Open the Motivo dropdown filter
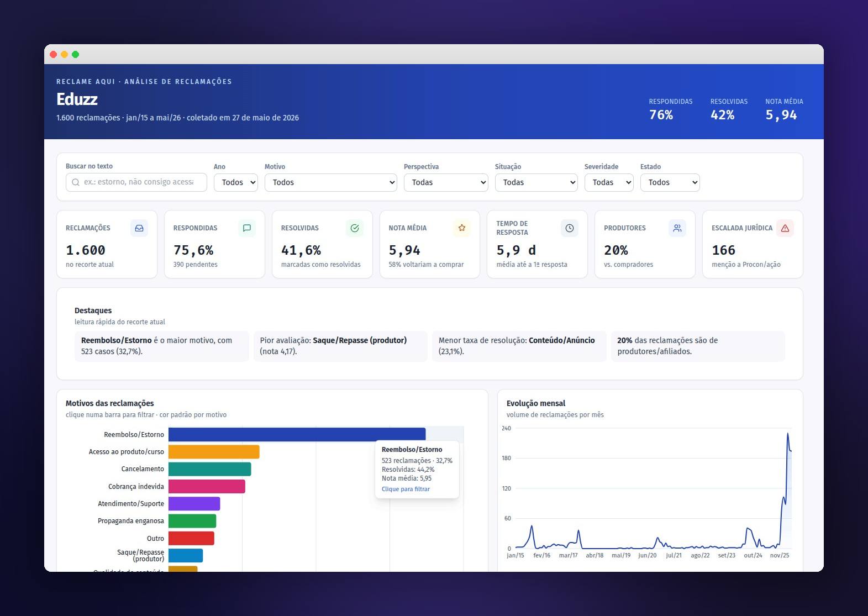This screenshot has height=616, width=868. click(331, 182)
